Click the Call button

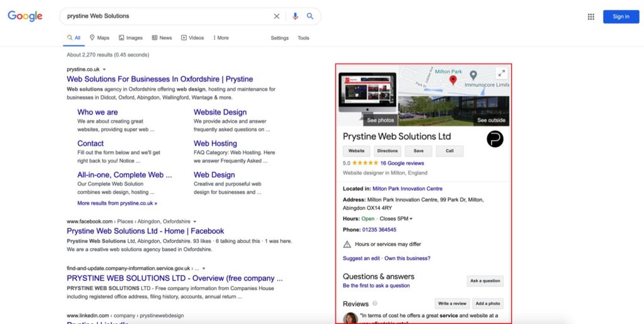(450, 151)
